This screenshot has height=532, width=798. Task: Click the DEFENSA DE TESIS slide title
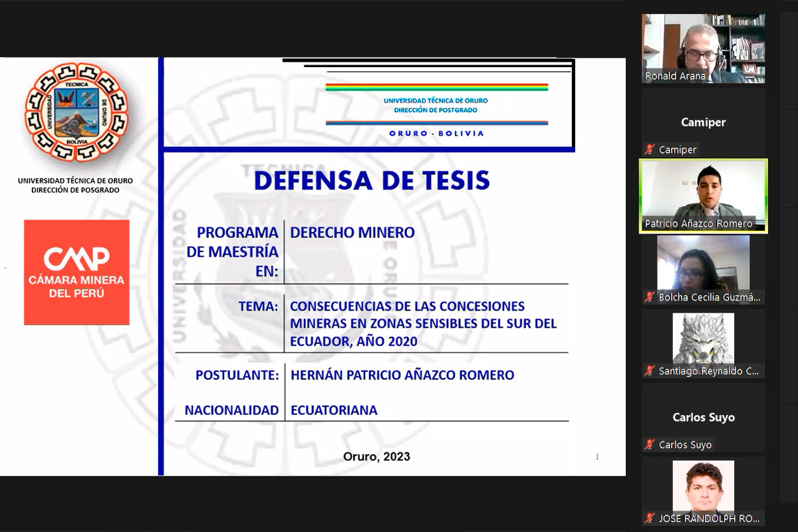point(372,180)
